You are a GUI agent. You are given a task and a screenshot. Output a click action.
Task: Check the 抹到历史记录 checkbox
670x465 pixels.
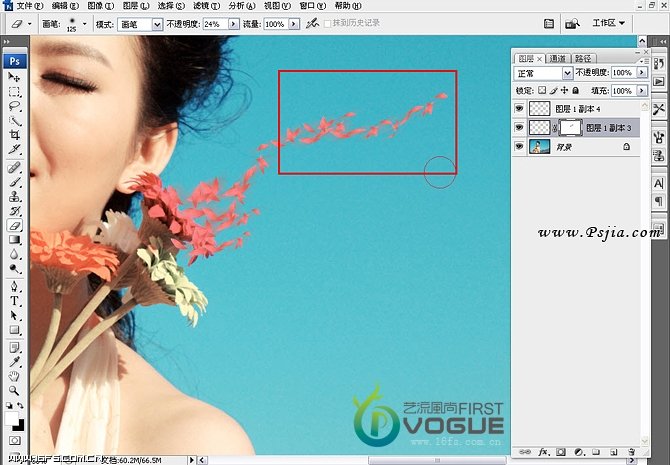coord(327,23)
